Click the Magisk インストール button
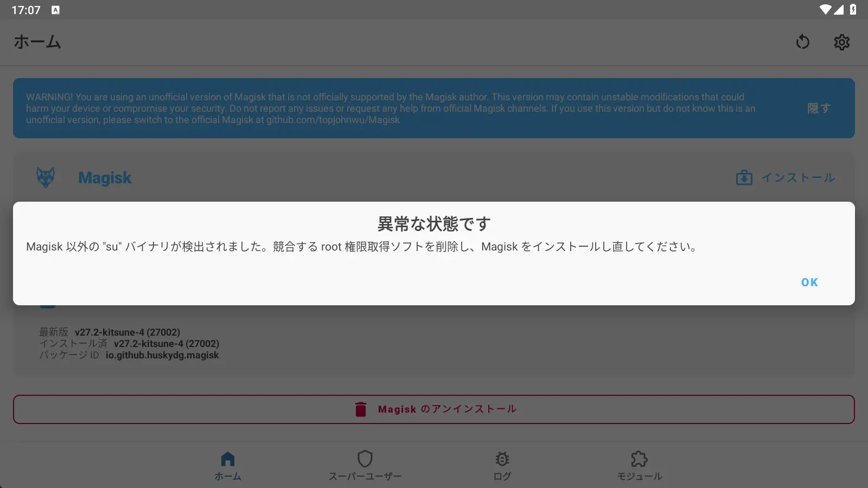Viewport: 868px width, 488px height. 785,177
